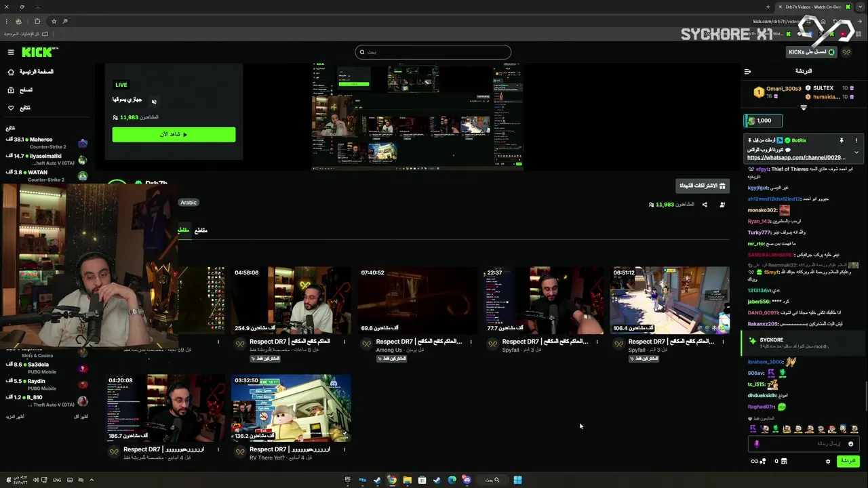Expand the gifter leaderboard handle
Image resolution: width=868 pixels, height=488 pixels.
click(804, 108)
